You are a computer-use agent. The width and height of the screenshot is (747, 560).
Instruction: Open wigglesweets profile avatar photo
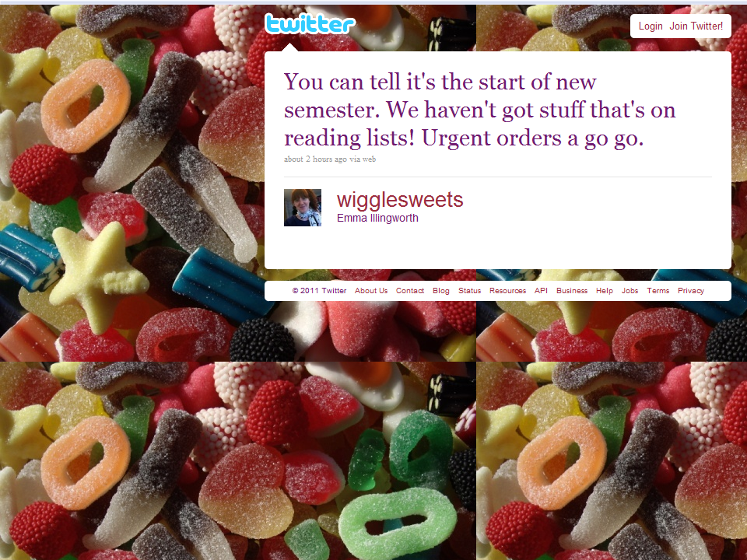[x=303, y=208]
